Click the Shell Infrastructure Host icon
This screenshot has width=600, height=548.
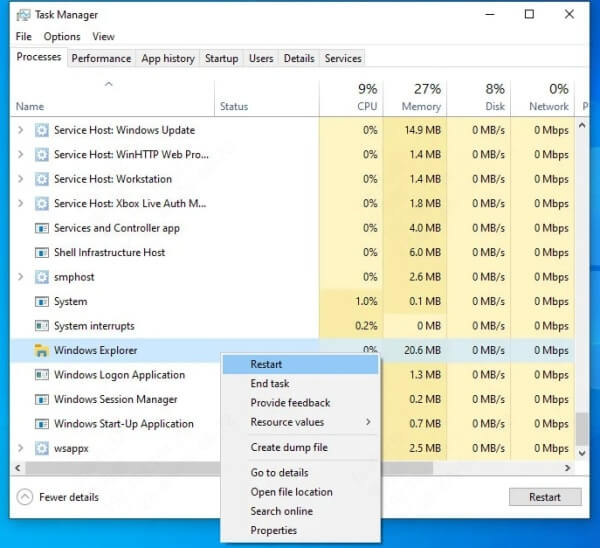tap(42, 253)
